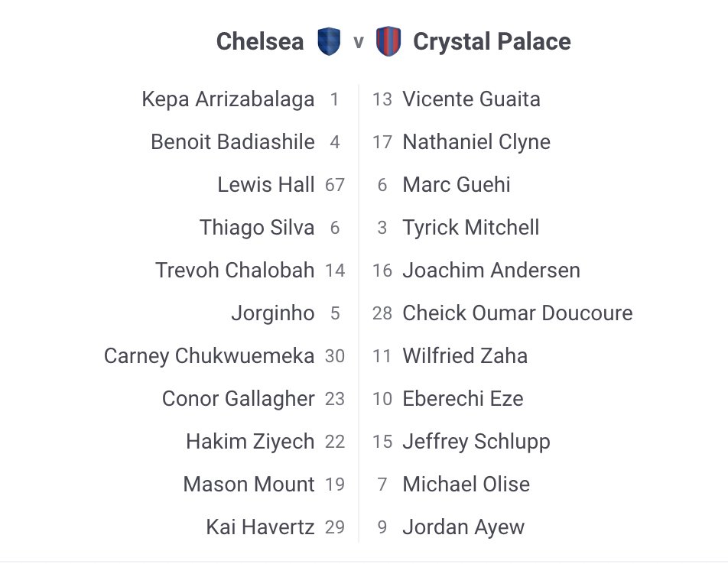The image size is (728, 564).
Task: Select Wilfried Zaha in the lineup
Action: coord(465,356)
